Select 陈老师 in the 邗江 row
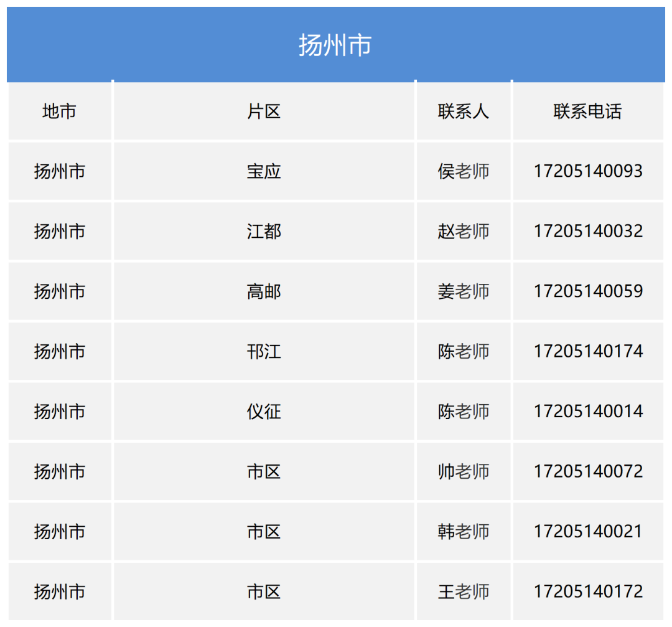The height and width of the screenshot is (627, 672). coord(464,352)
